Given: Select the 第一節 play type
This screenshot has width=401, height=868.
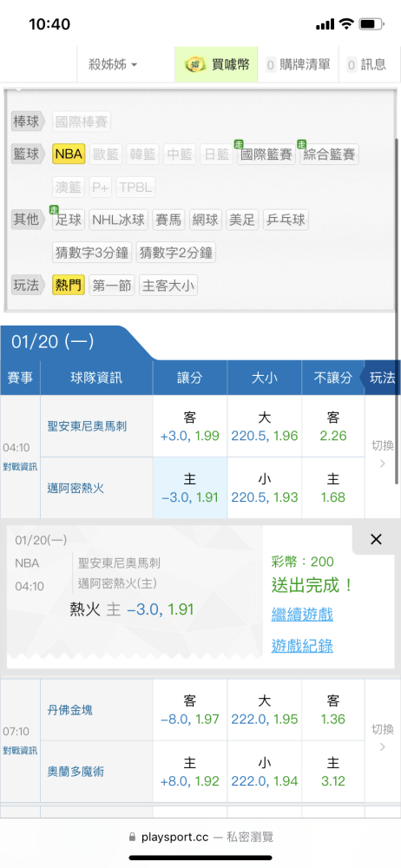Looking at the screenshot, I should coord(111,285).
